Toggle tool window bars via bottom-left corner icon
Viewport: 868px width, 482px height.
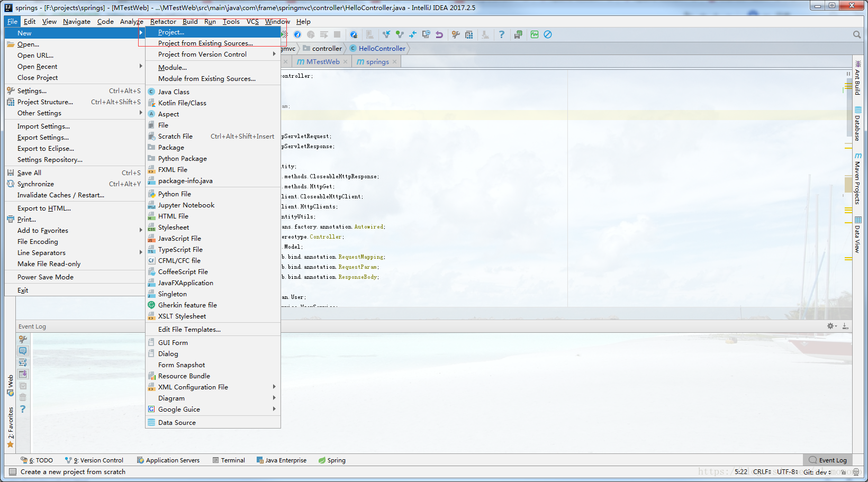click(x=13, y=471)
